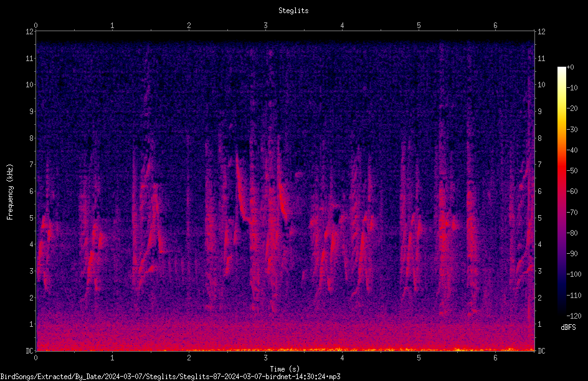This screenshot has width=588, height=381.
Task: Click the 5 kHz left frequency label
Action: coord(32,218)
